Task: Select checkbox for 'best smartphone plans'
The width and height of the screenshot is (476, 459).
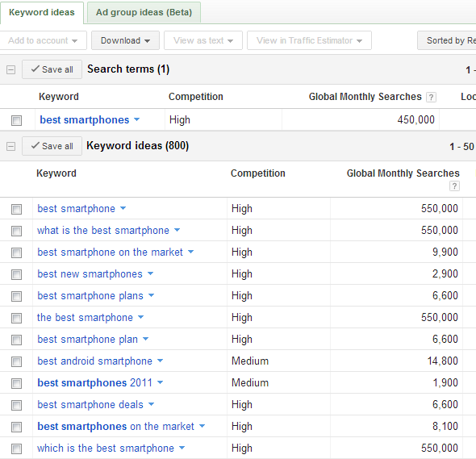Action: [16, 296]
